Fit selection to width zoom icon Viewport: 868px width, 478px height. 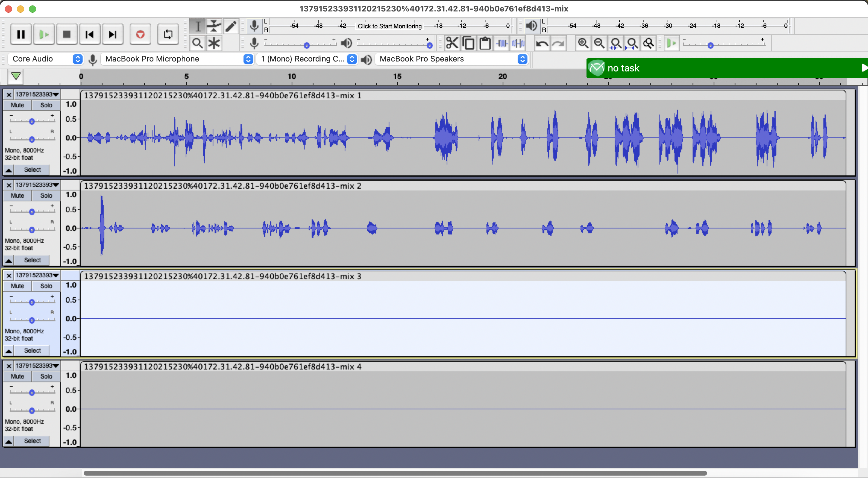(x=616, y=43)
